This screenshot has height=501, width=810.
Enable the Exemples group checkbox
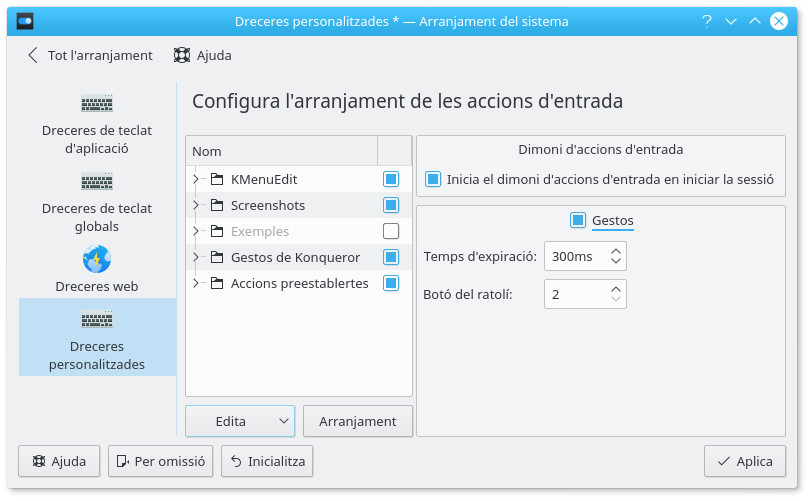391,231
